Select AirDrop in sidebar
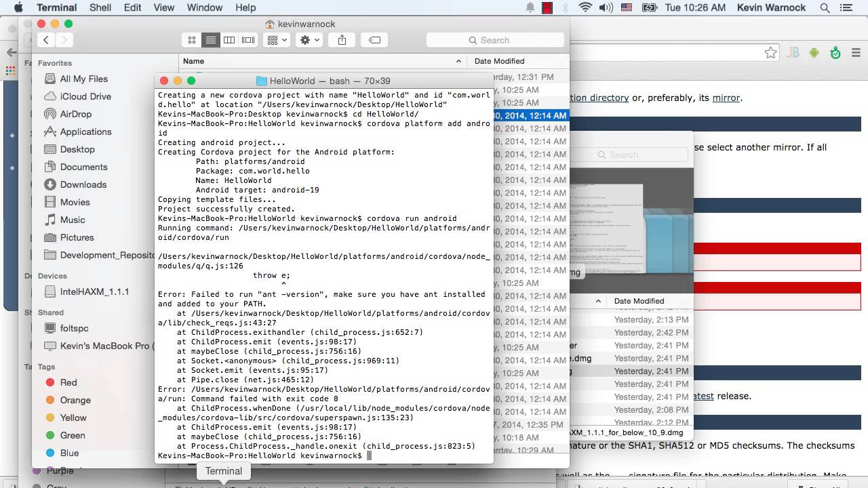 click(75, 114)
